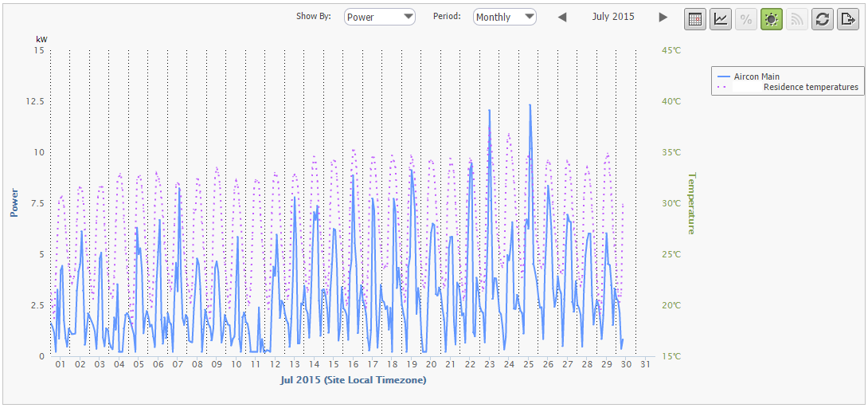Click the July 2015 period label
Viewport: 868px width, 408px height.
point(612,17)
